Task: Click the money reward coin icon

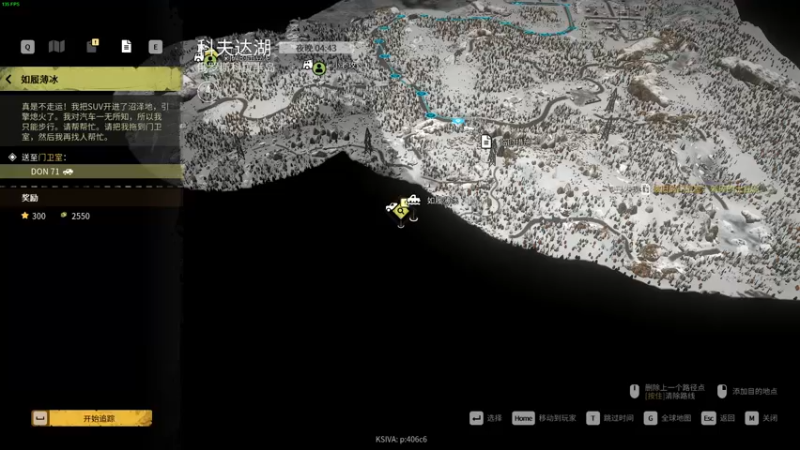Action: point(64,215)
